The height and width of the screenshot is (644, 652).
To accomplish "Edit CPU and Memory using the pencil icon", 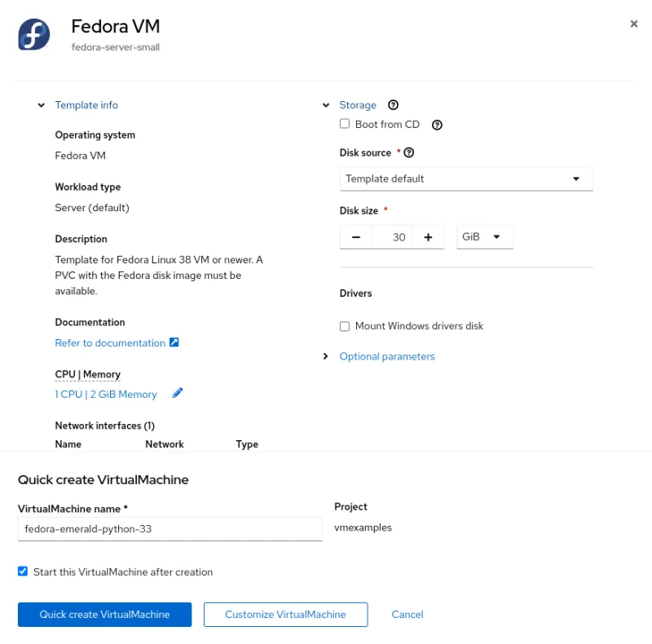I will click(x=178, y=393).
